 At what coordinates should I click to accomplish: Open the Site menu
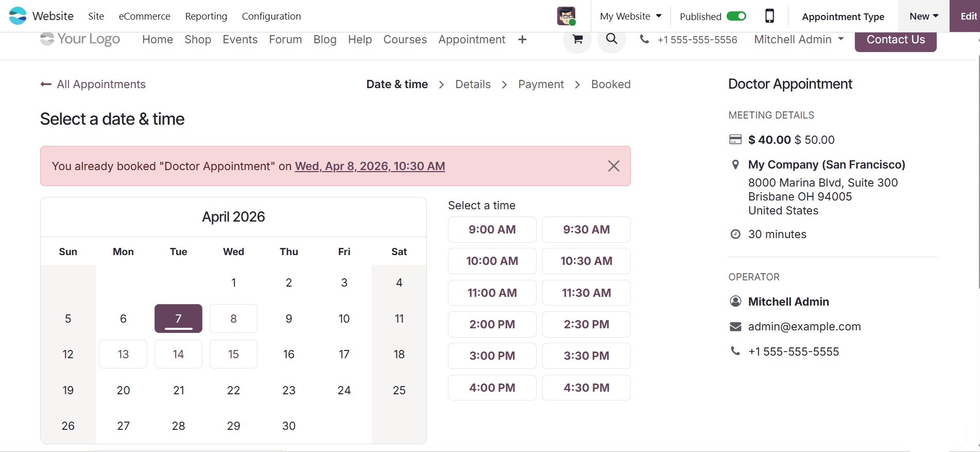(96, 16)
